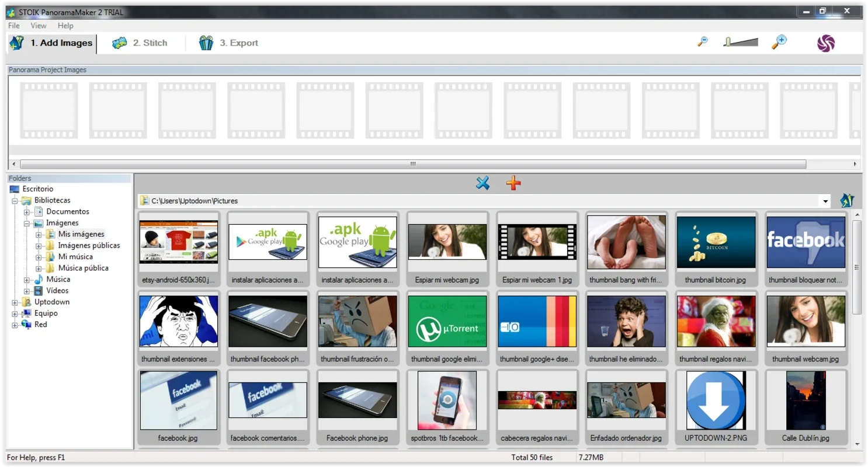Expand the Documentos tree node
Screen dimensions: 868x467
27,212
